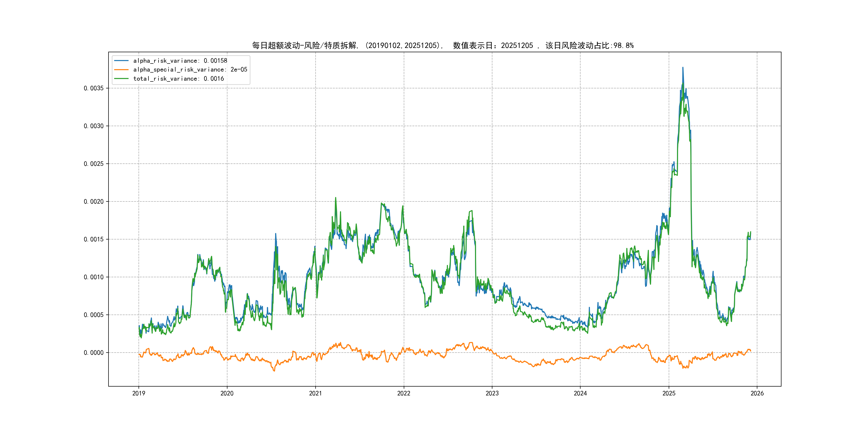868x434 pixels.
Task: Click the 2022 x-axis tick label
Action: [x=404, y=393]
